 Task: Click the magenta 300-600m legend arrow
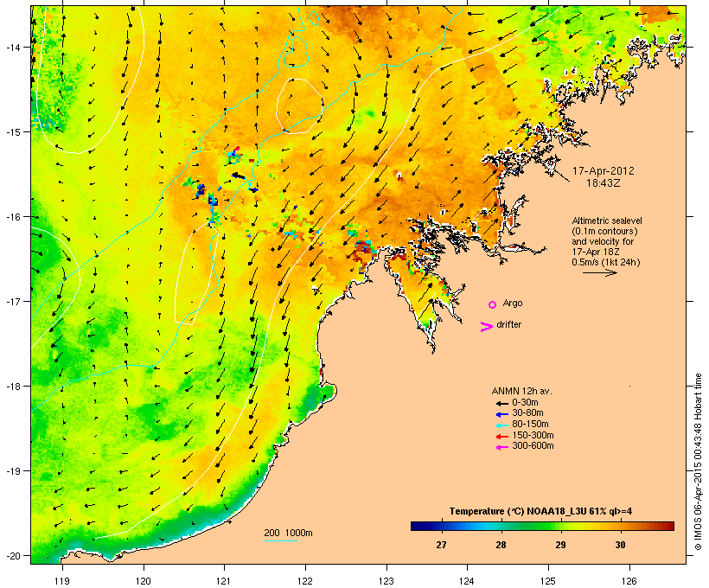pos(501,447)
